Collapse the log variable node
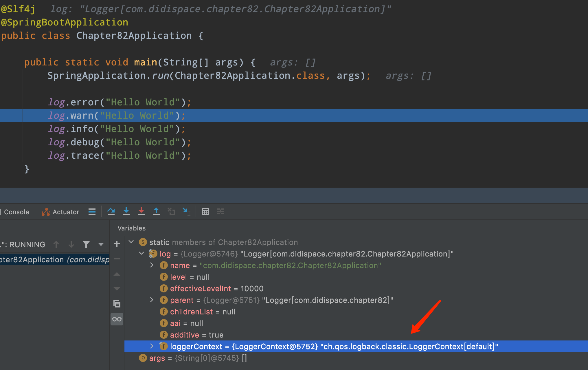 tap(142, 253)
